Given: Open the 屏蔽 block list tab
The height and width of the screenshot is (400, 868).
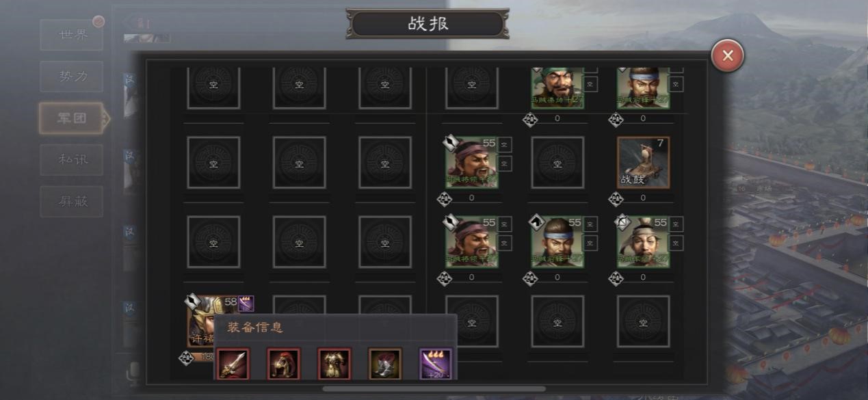Looking at the screenshot, I should [72, 202].
